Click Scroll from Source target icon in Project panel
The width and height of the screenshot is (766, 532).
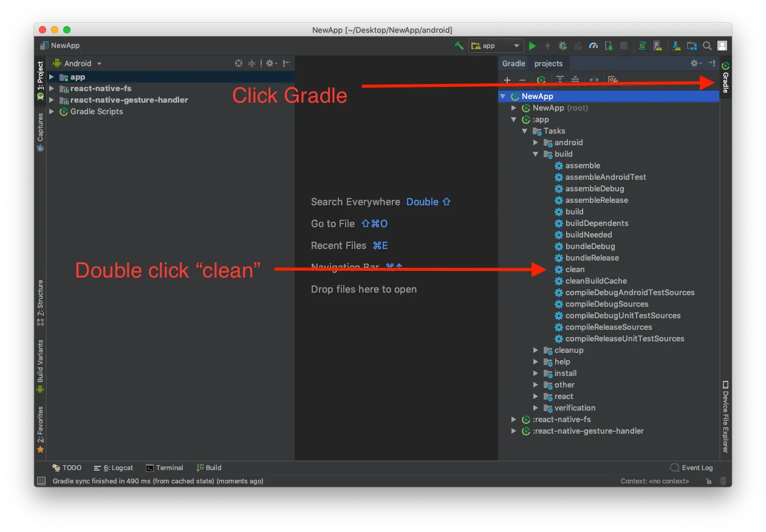coord(239,63)
